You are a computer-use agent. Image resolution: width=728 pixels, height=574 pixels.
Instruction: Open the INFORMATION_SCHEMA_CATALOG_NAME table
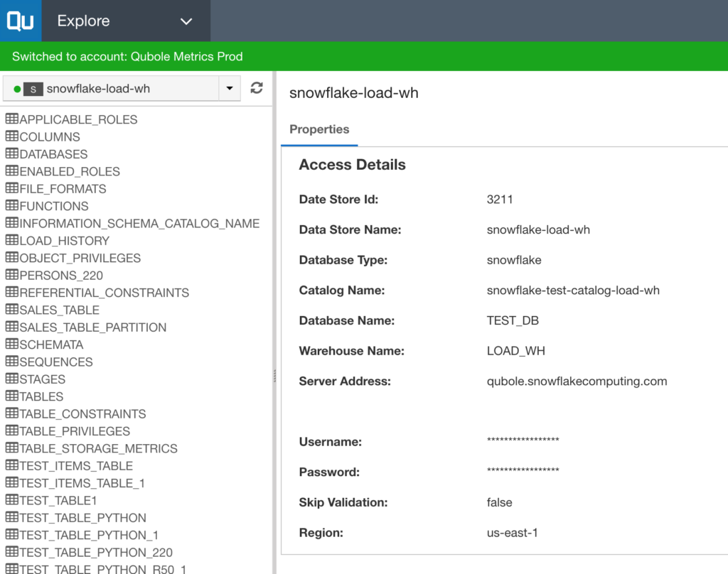(x=140, y=224)
